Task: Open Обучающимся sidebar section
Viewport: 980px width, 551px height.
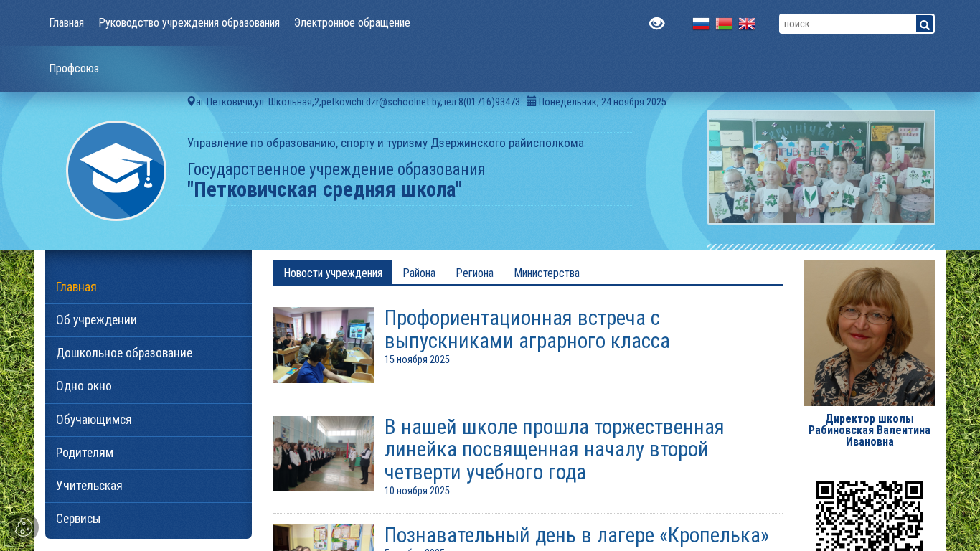Action: 149,420
